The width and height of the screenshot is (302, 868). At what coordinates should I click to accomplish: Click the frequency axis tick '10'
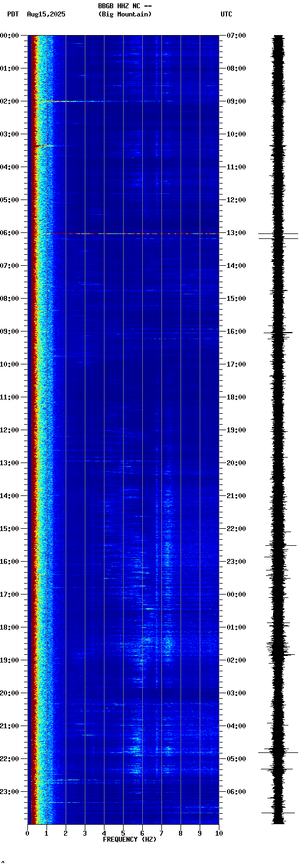(219, 833)
